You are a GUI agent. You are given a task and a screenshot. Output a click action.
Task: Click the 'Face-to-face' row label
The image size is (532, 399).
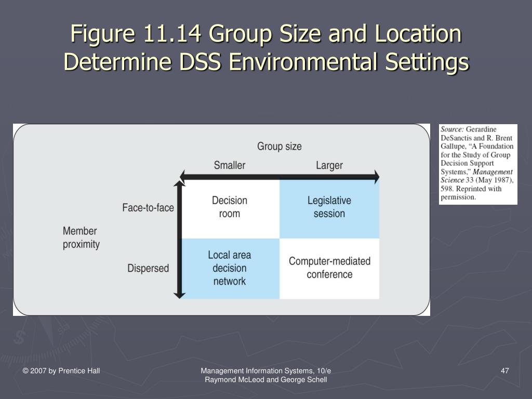coord(148,207)
